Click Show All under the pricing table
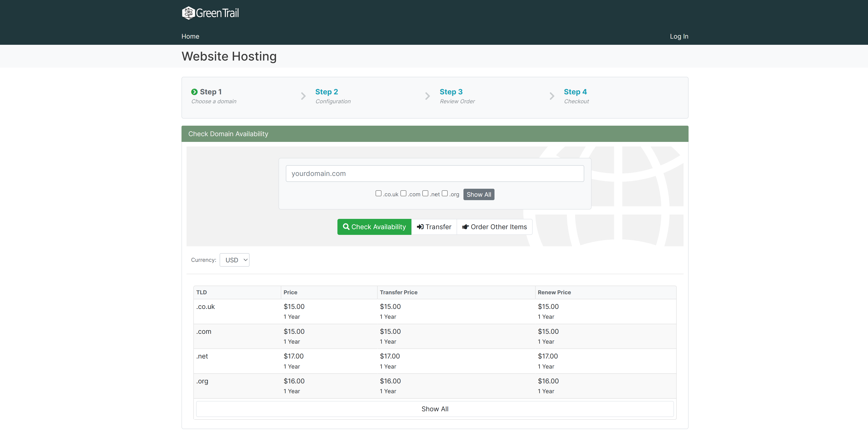868x430 pixels. [x=435, y=409]
